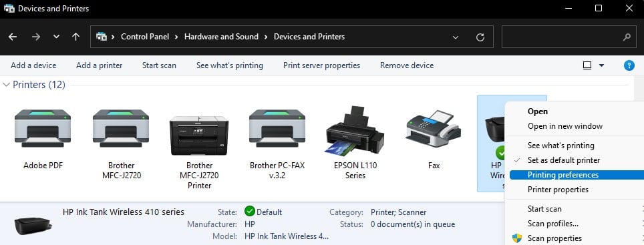Screen dimensions: 644x245
Task: Click the HP Ink Tank Wireless 410 series title
Action: pos(124,212)
